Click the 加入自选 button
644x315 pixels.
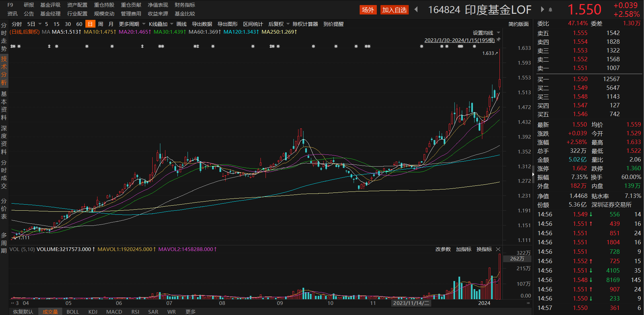[x=394, y=10]
